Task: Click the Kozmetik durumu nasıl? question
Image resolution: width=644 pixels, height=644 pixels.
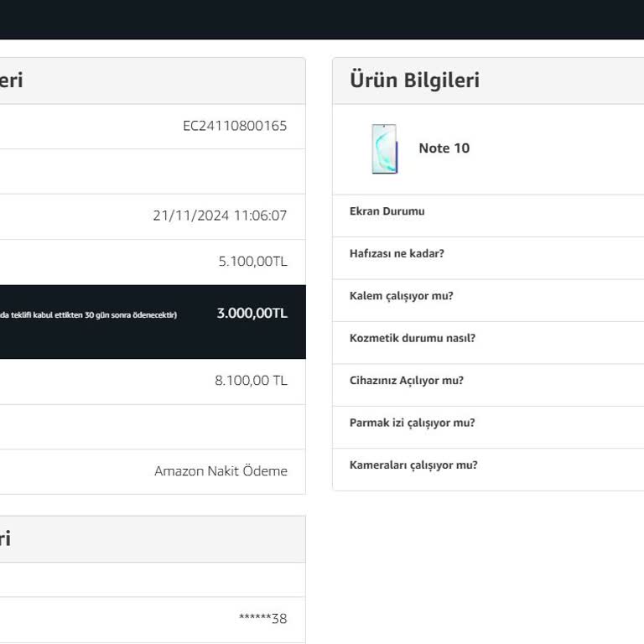Action: pos(413,338)
